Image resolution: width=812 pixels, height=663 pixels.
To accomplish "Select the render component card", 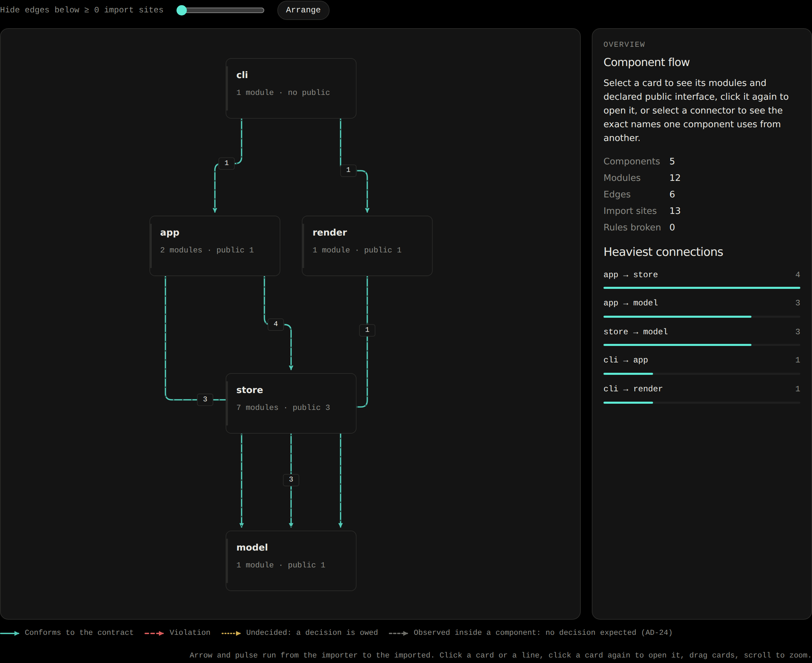I will click(367, 246).
